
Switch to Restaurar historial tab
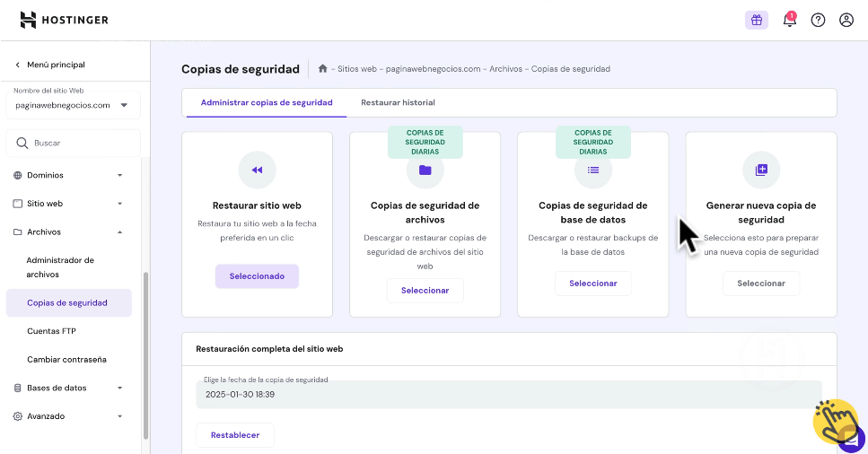pyautogui.click(x=398, y=102)
